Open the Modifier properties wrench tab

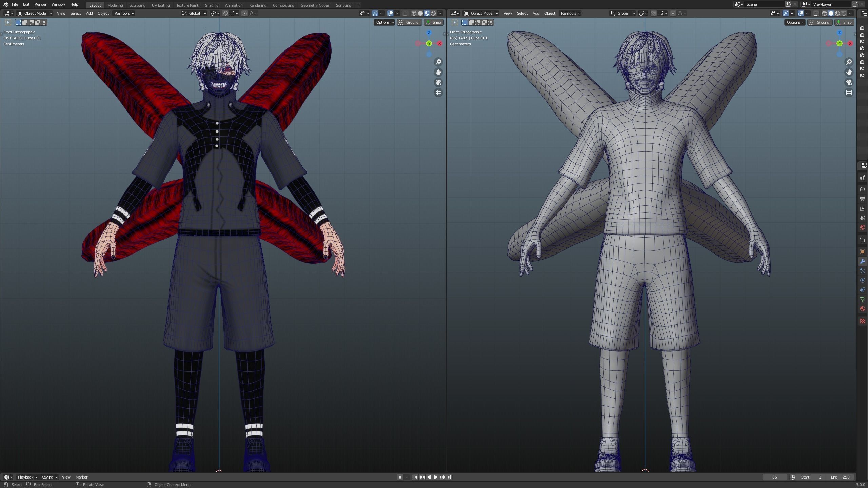pyautogui.click(x=862, y=261)
